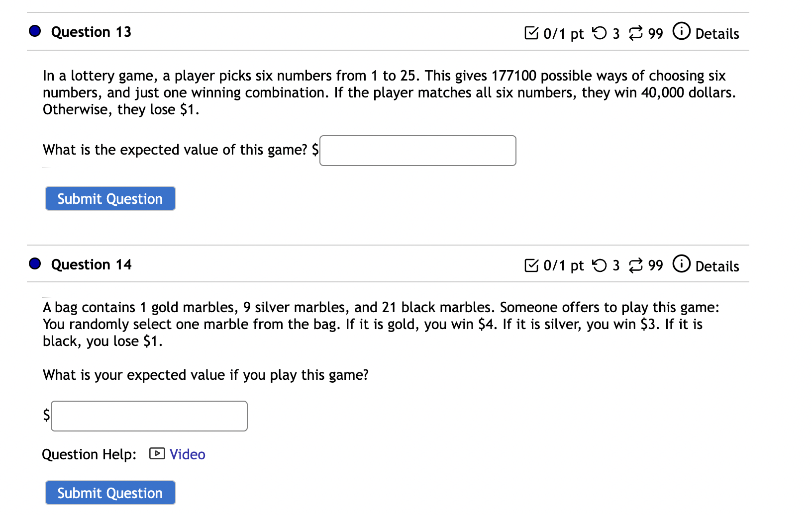This screenshot has height=515, width=812.
Task: Click the blue status dot beside Question 13
Action: point(34,31)
